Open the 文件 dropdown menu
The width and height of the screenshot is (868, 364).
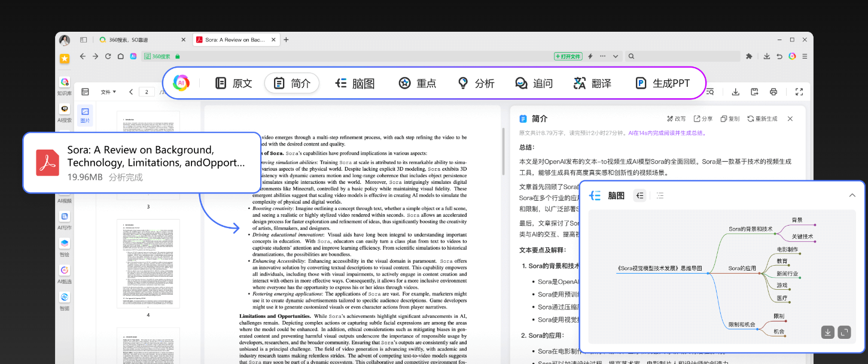tap(108, 92)
